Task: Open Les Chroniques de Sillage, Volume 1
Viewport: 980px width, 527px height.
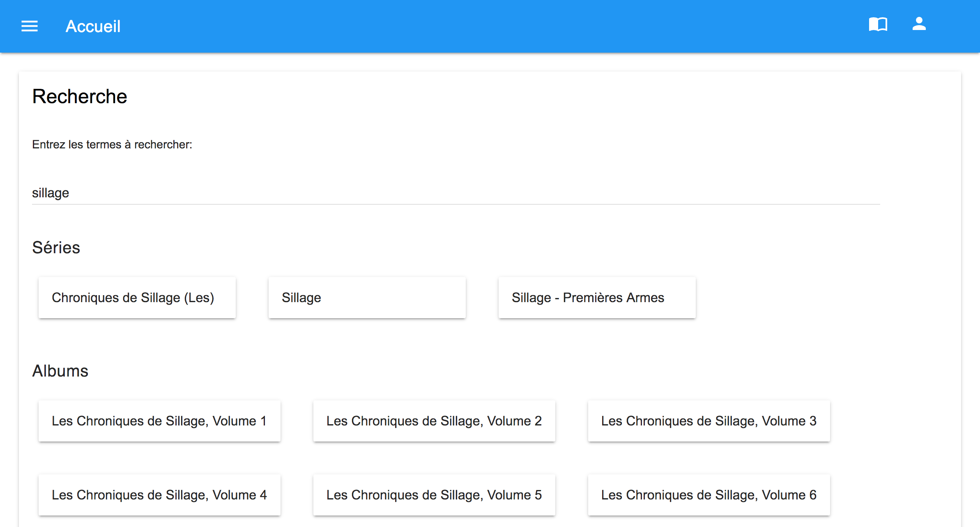Action: click(x=159, y=421)
